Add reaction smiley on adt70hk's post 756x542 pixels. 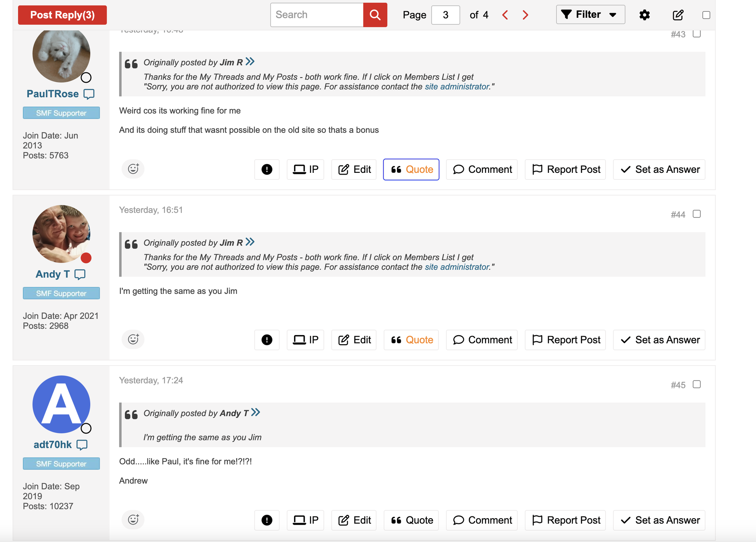point(133,520)
